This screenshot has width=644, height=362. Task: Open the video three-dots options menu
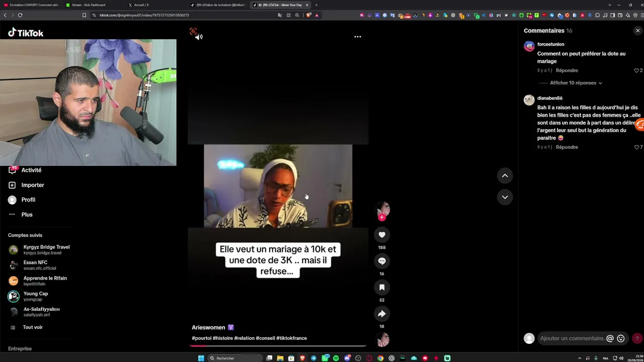click(x=358, y=37)
